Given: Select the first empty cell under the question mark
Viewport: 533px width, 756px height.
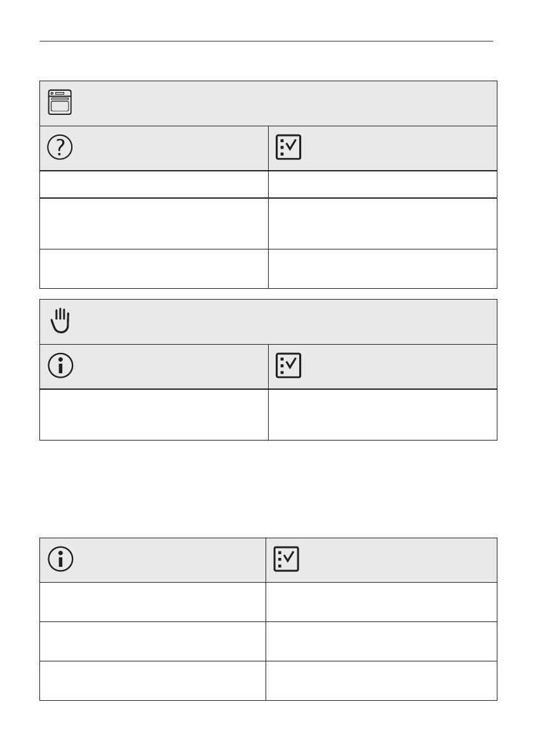Looking at the screenshot, I should 154,184.
